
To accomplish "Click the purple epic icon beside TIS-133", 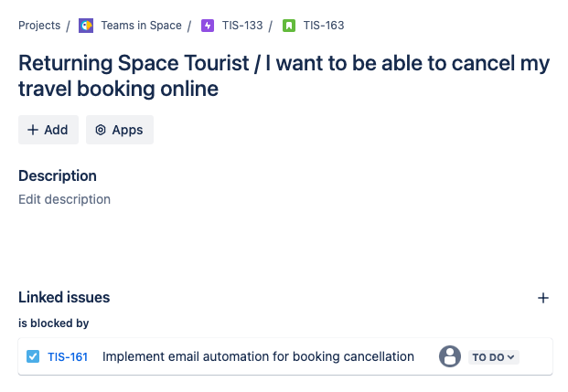I will 208,26.
